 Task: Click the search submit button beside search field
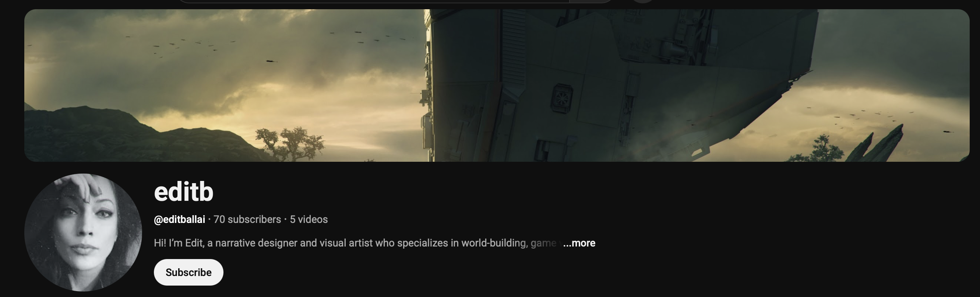[591, 1]
